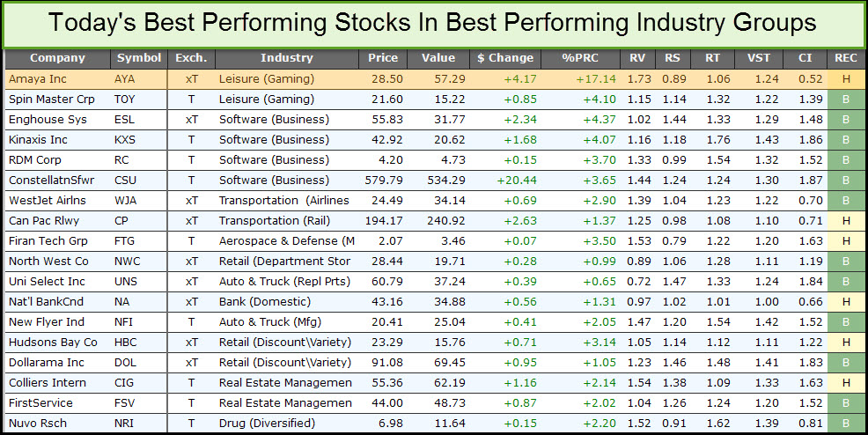Screen dimensions: 868x435
Task: Click Hudsons Bay Co company name
Action: [x=53, y=343]
